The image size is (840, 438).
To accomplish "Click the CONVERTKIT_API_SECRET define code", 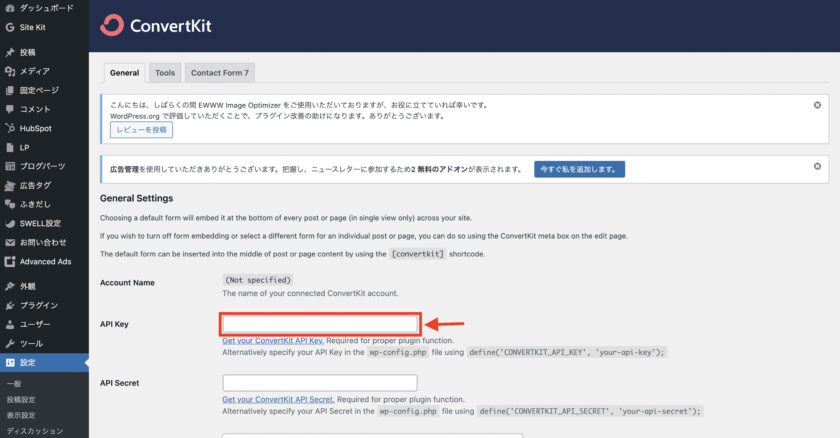I will click(589, 411).
